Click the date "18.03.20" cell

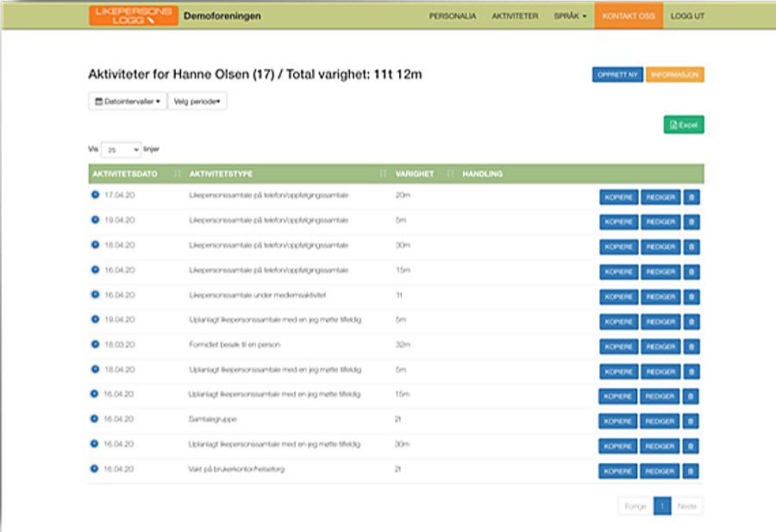(119, 344)
